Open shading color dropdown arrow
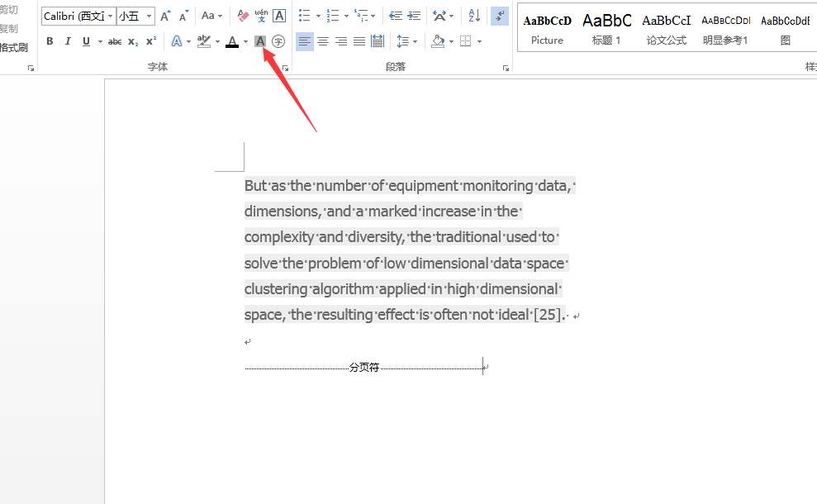This screenshot has width=817, height=504. [x=451, y=41]
